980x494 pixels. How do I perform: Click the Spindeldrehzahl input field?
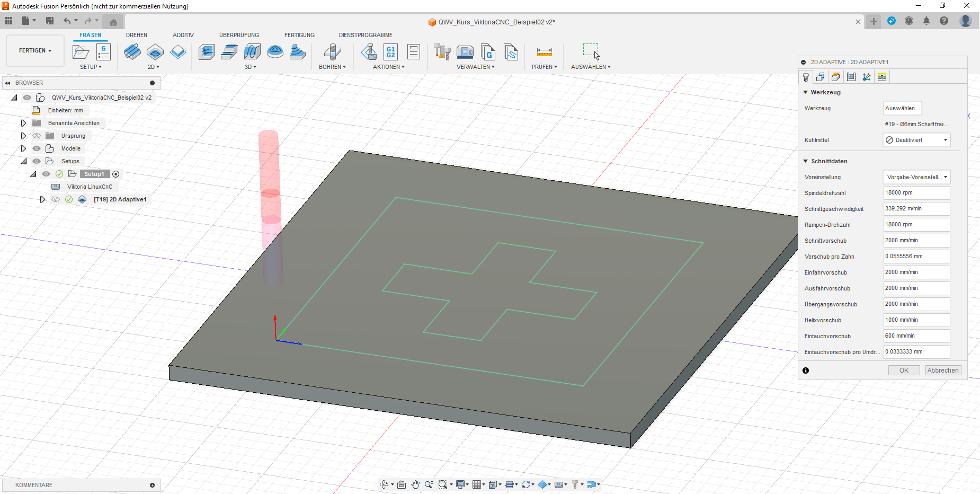pyautogui.click(x=916, y=193)
